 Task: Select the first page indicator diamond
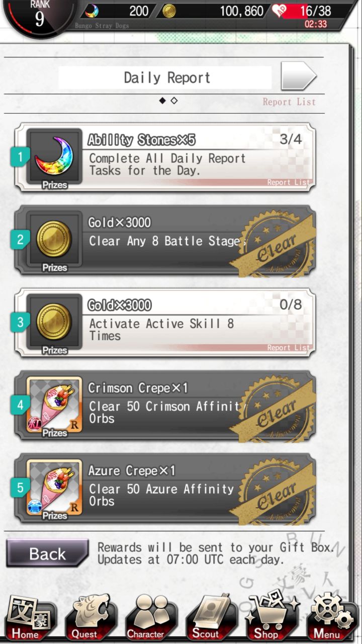click(x=162, y=101)
